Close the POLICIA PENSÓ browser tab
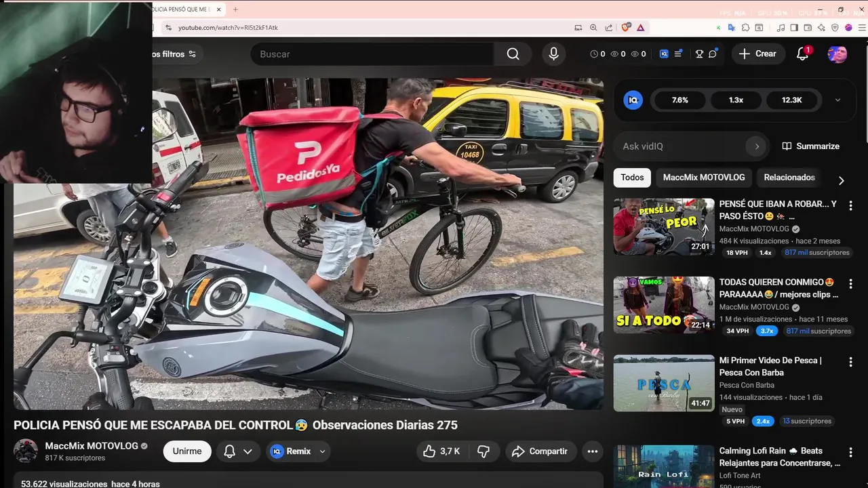Viewport: 868px width, 488px height. [218, 9]
